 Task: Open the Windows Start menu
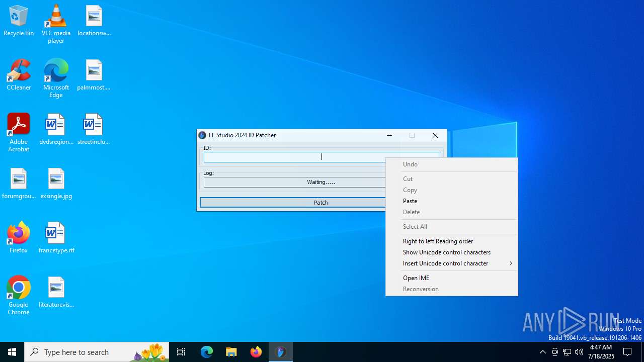[12, 352]
